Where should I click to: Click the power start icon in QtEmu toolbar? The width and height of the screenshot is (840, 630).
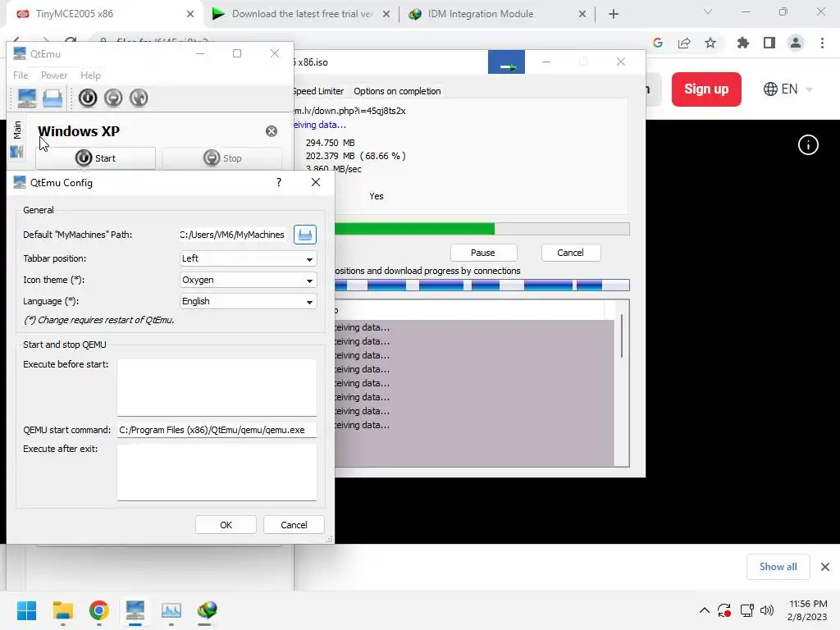pyautogui.click(x=88, y=98)
